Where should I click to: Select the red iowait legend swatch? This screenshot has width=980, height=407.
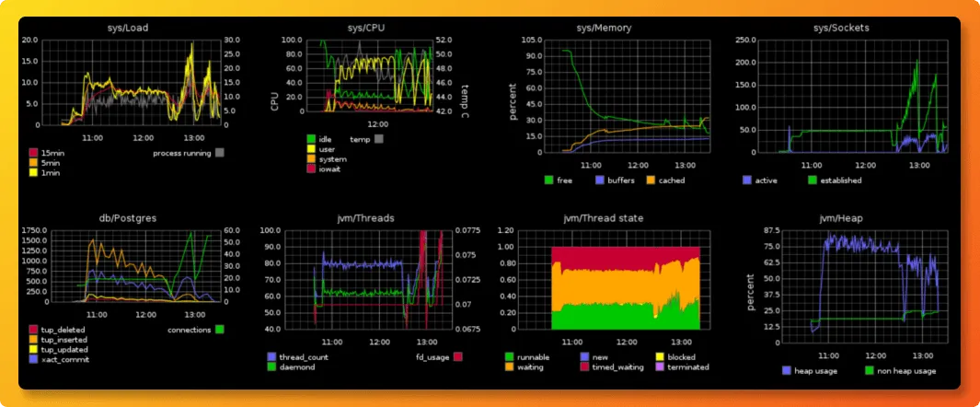click(311, 169)
